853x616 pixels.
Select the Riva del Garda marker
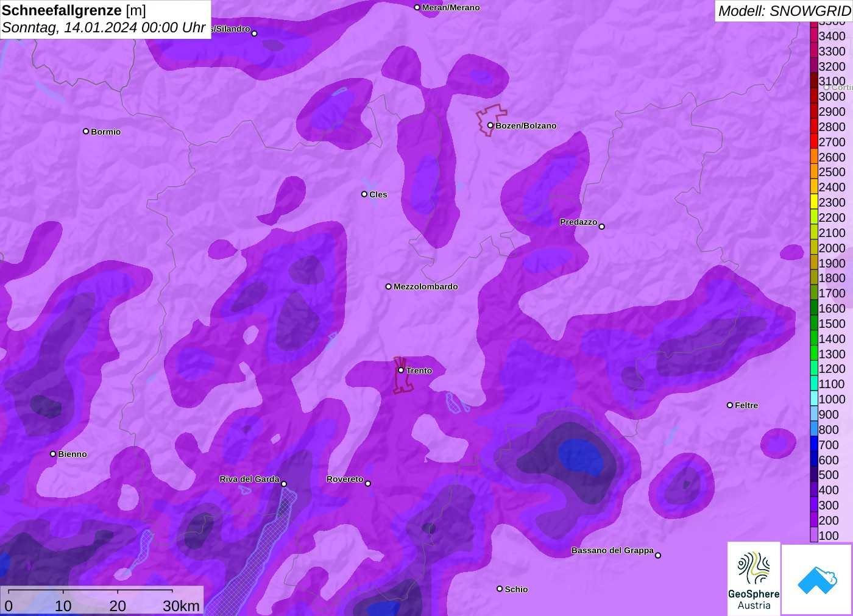pos(284,484)
